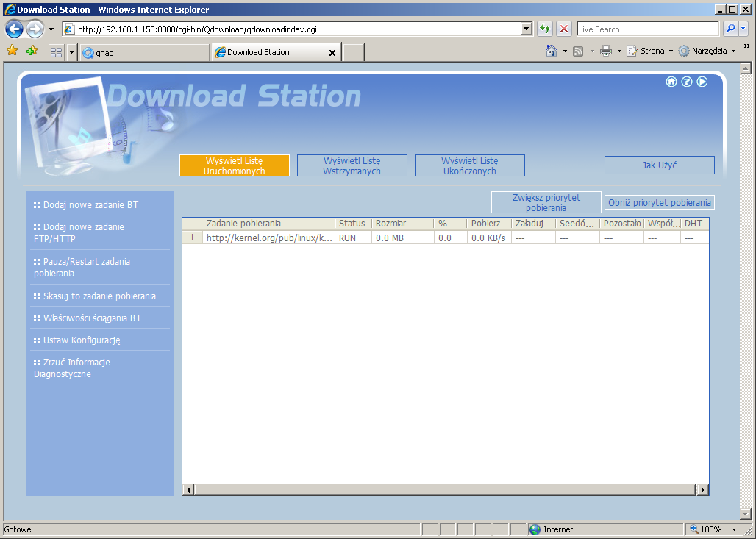Open the Narzędzia tools menu

707,51
